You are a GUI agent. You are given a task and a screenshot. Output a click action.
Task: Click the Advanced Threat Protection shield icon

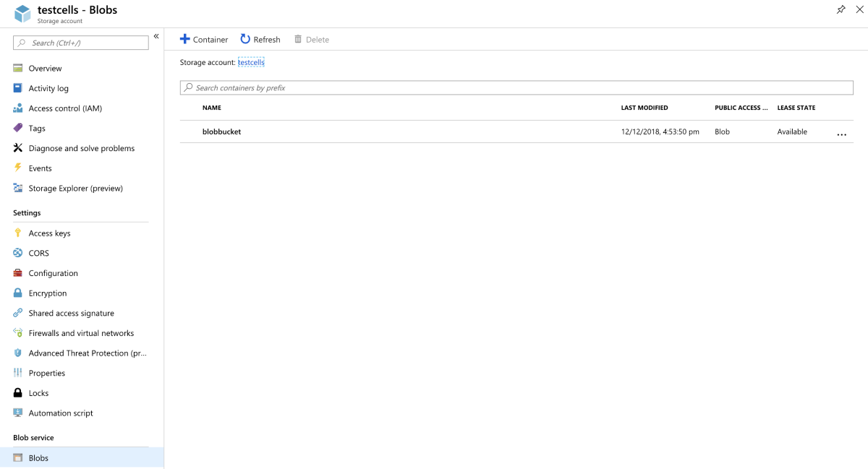coord(18,353)
